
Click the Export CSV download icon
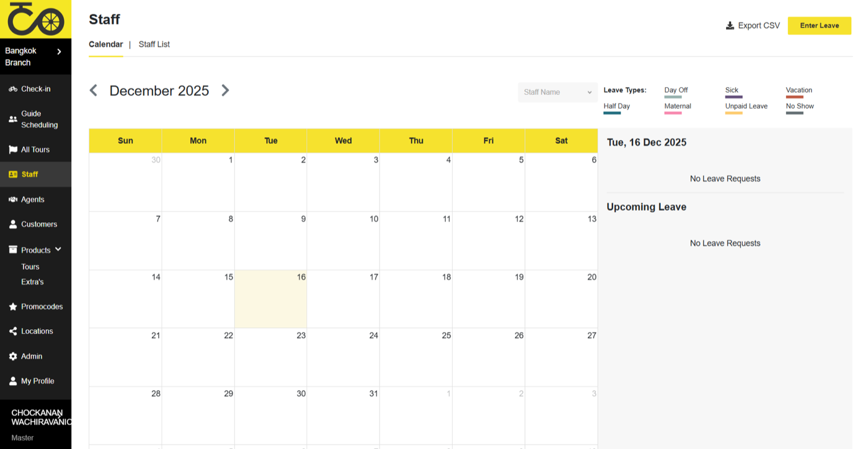730,26
